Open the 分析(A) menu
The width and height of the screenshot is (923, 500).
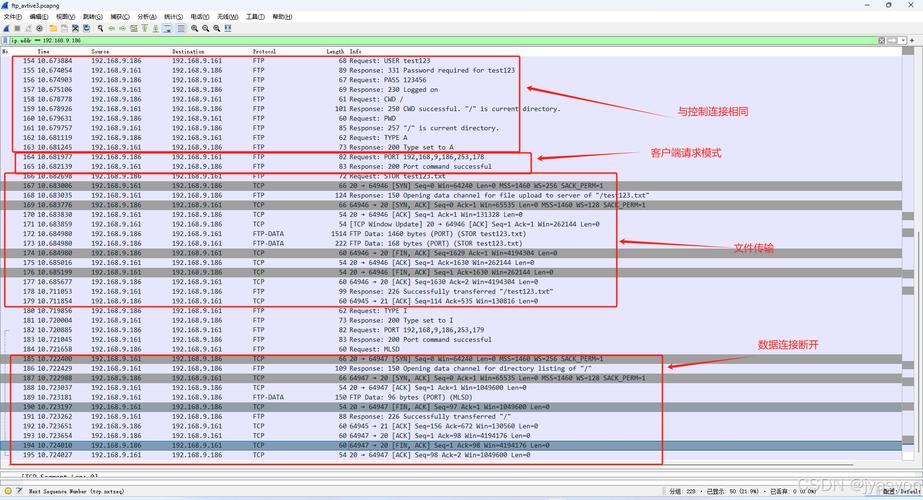point(146,17)
